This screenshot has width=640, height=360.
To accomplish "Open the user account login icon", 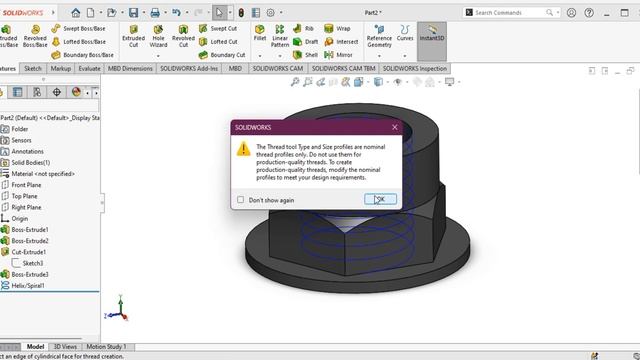I will [571, 13].
